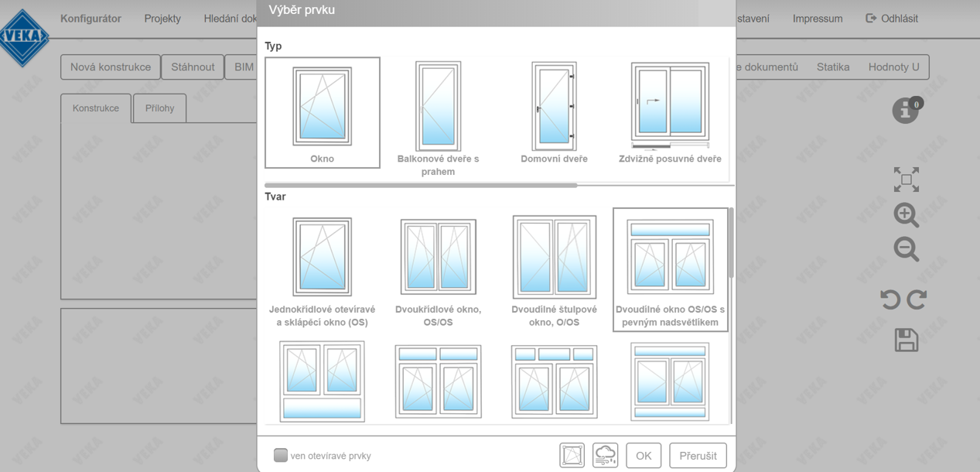The height and width of the screenshot is (472, 980).
Task: Select Dvoudílné okno with pevným nadsvětlíkem
Action: (670, 268)
